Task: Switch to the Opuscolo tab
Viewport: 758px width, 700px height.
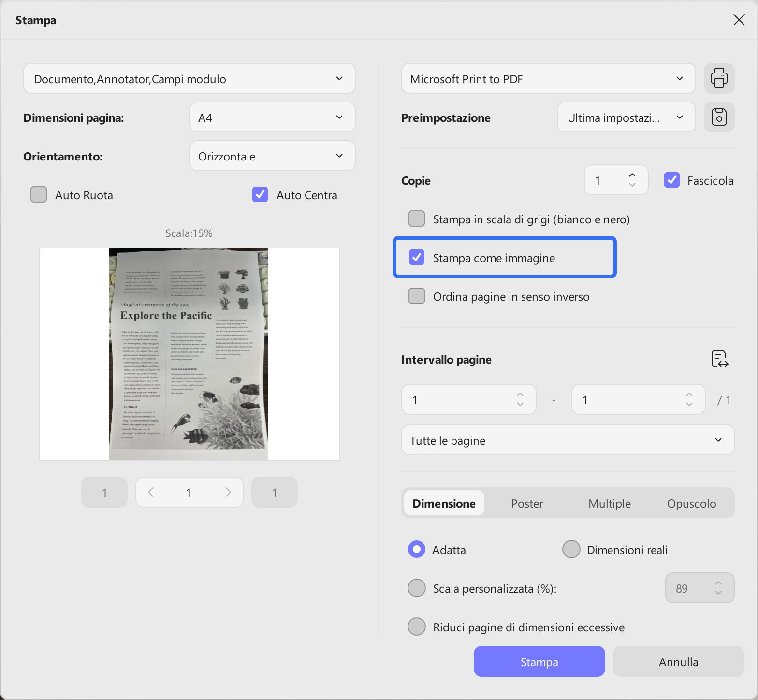Action: coord(691,503)
